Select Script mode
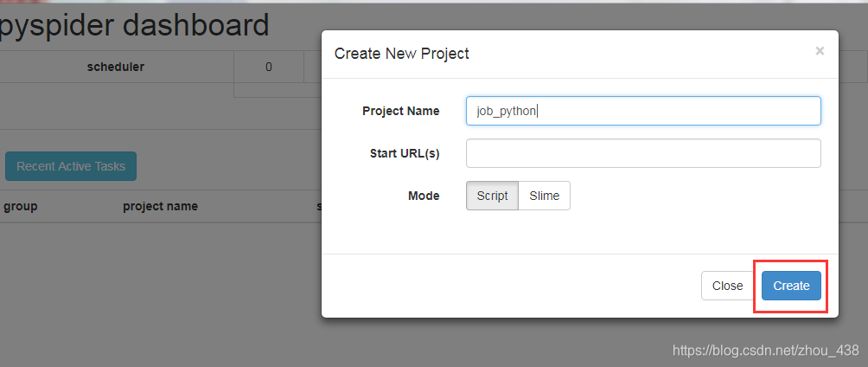Viewport: 868px width, 367px height. (492, 196)
